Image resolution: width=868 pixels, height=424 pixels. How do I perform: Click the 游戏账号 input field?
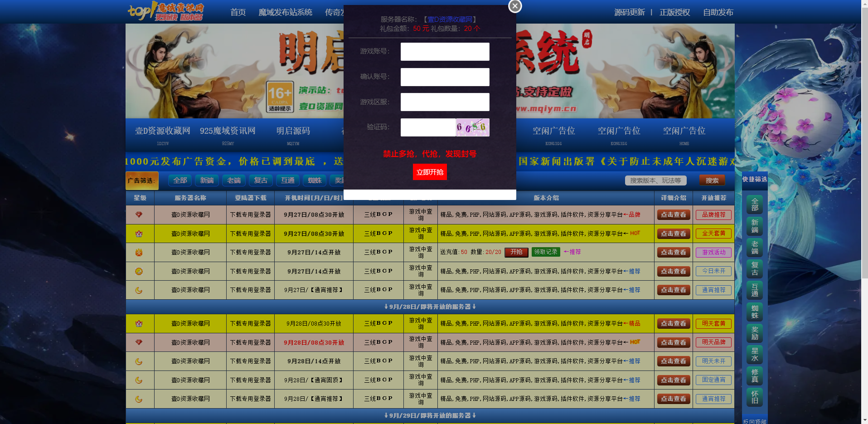[x=445, y=52]
